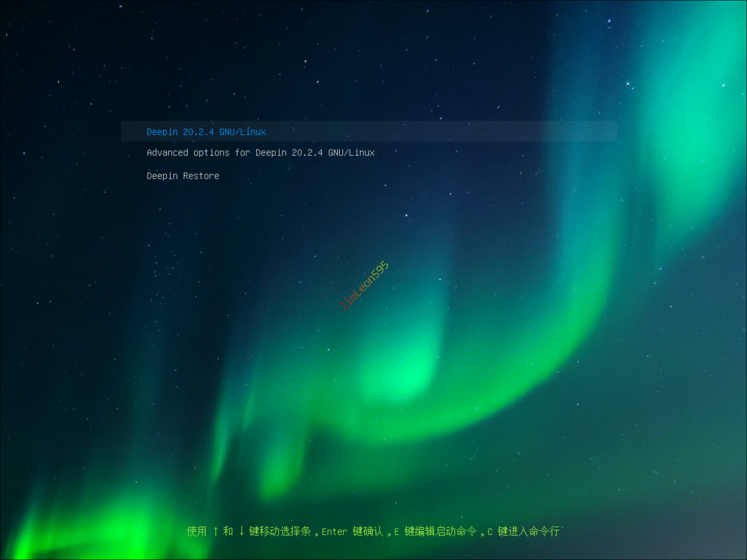
Task: Click the word Enter in the bottom hint
Action: click(x=334, y=532)
